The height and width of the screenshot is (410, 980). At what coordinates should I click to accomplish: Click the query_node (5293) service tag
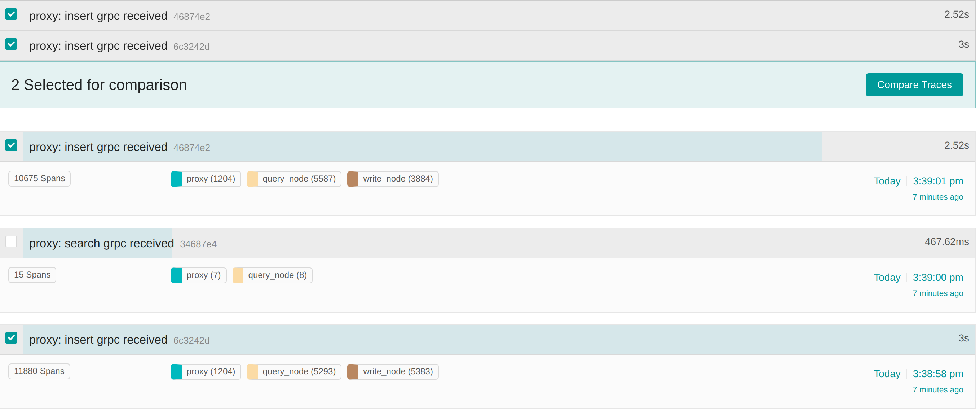294,371
